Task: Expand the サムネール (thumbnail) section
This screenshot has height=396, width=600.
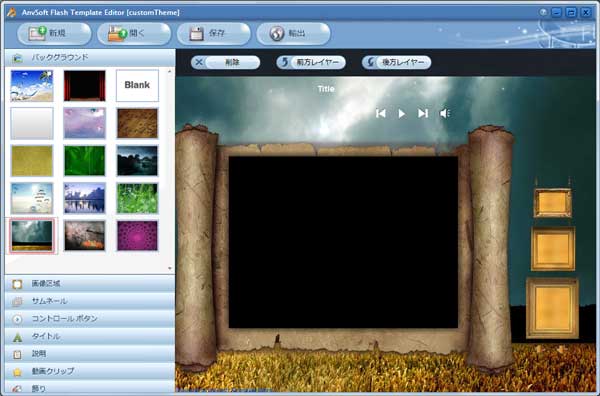Action: tap(90, 301)
